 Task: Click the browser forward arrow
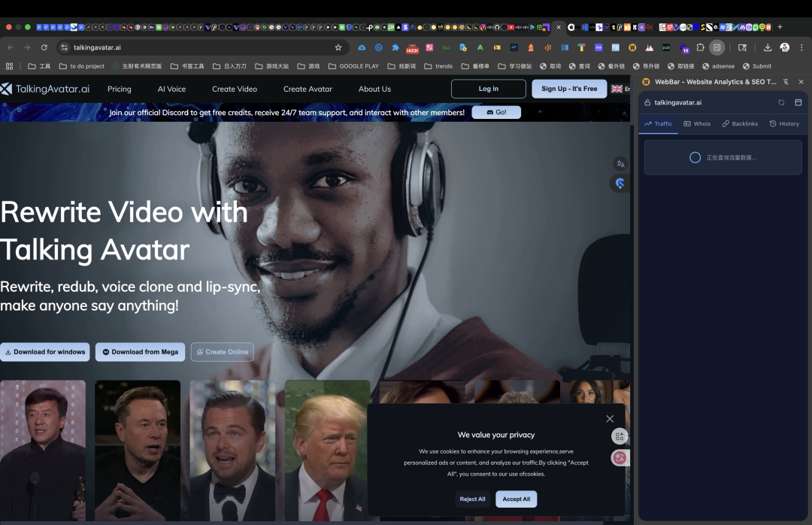tap(27, 47)
